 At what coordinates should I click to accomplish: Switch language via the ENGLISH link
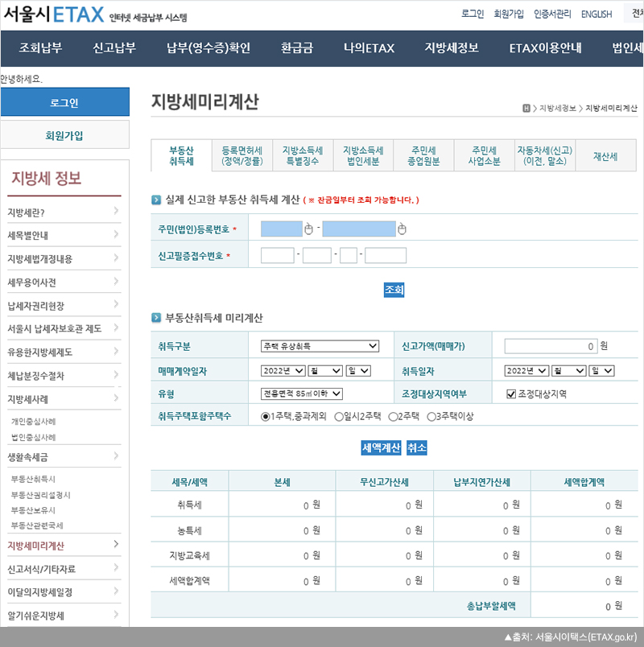click(x=597, y=14)
